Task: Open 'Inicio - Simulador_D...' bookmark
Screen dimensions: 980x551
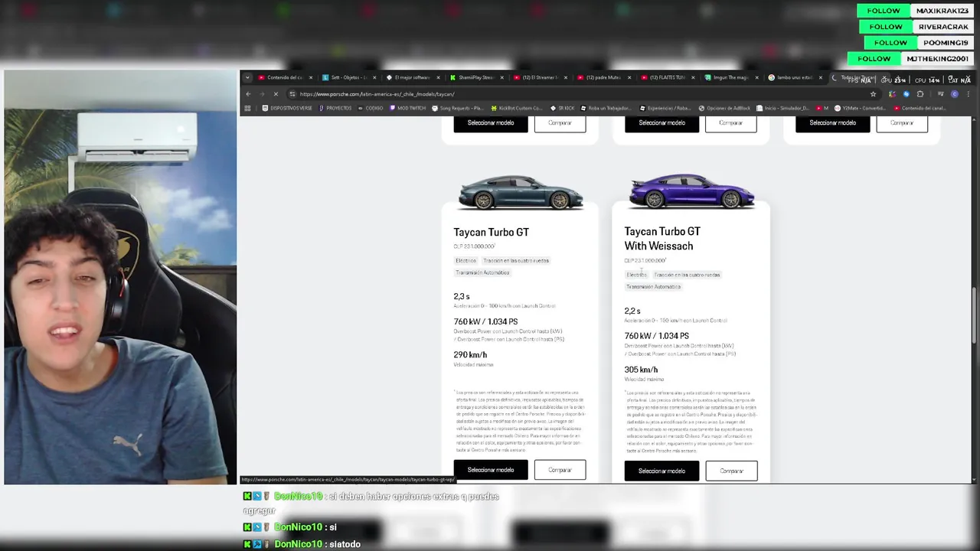Action: pos(782,108)
